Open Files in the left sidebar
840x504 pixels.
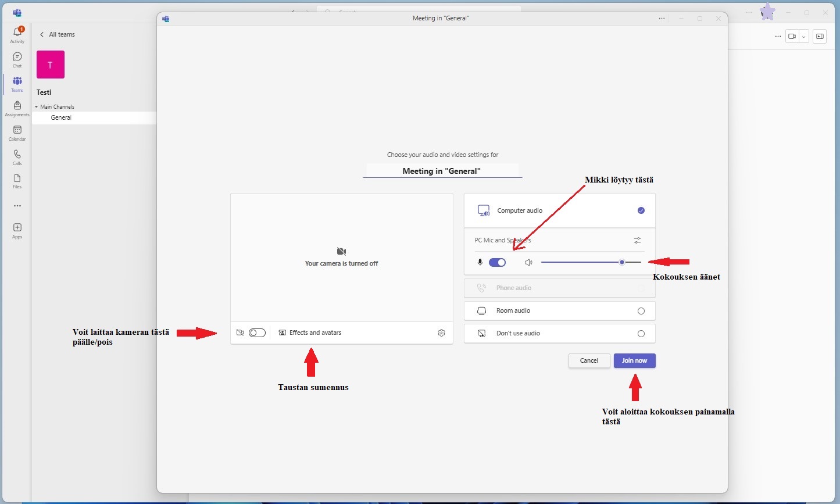tap(17, 181)
